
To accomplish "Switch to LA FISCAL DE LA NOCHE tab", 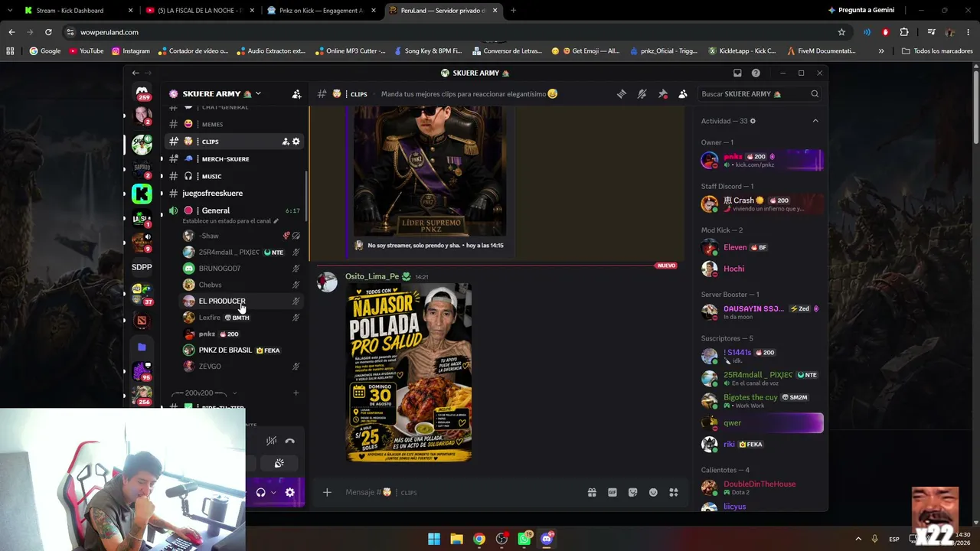I will 201,11.
